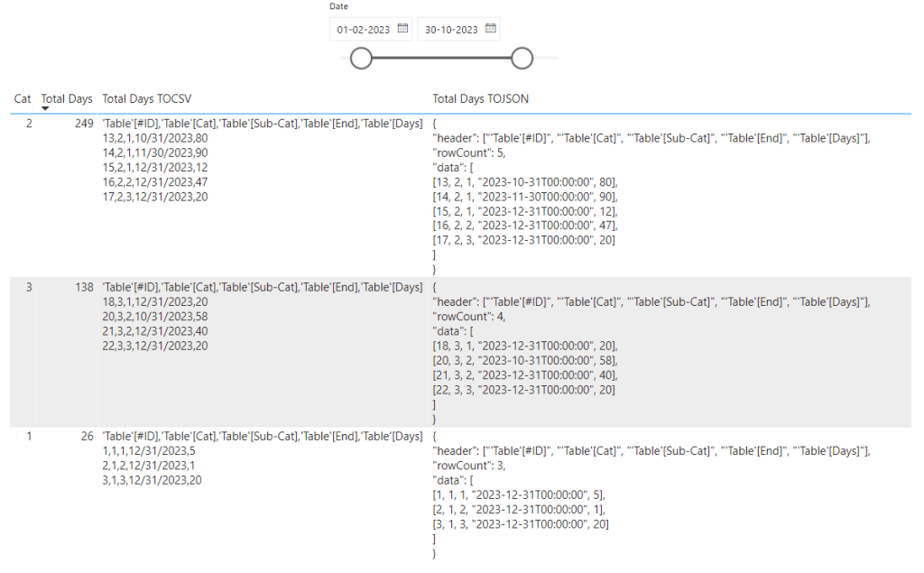The height and width of the screenshot is (573, 924).
Task: Click the Total Days TOCSV column header
Action: [147, 98]
